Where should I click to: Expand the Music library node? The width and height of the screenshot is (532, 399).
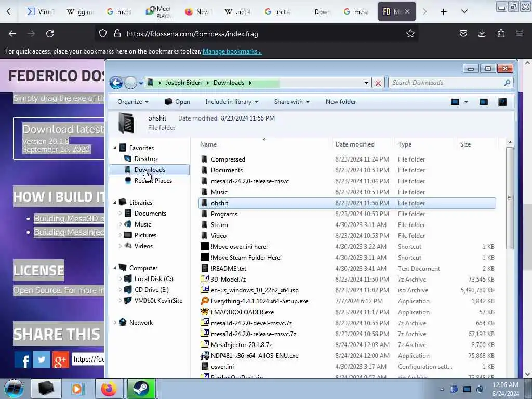pyautogui.click(x=120, y=224)
